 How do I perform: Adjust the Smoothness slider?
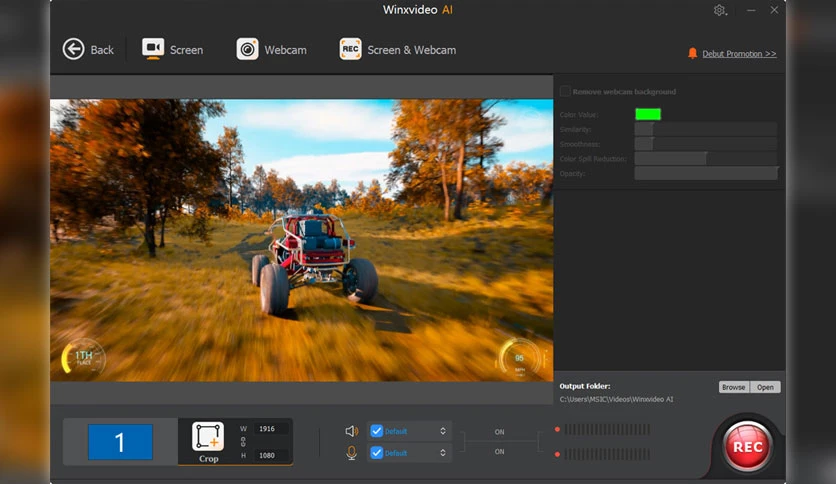point(706,144)
